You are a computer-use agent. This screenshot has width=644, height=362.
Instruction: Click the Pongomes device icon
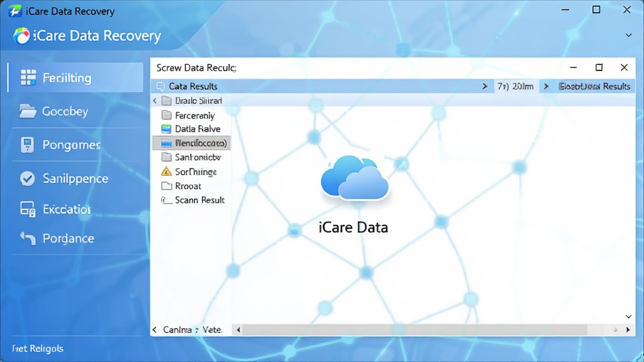click(x=27, y=145)
